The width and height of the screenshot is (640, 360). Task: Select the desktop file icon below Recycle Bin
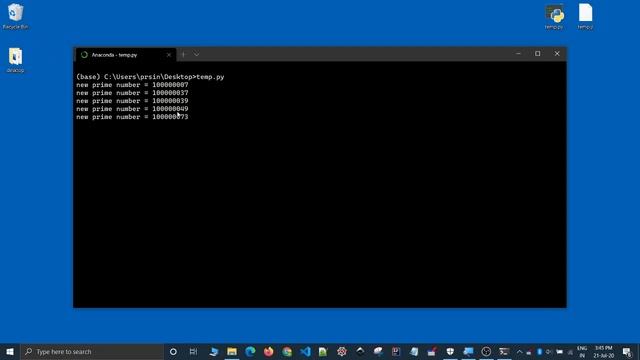pos(15,60)
